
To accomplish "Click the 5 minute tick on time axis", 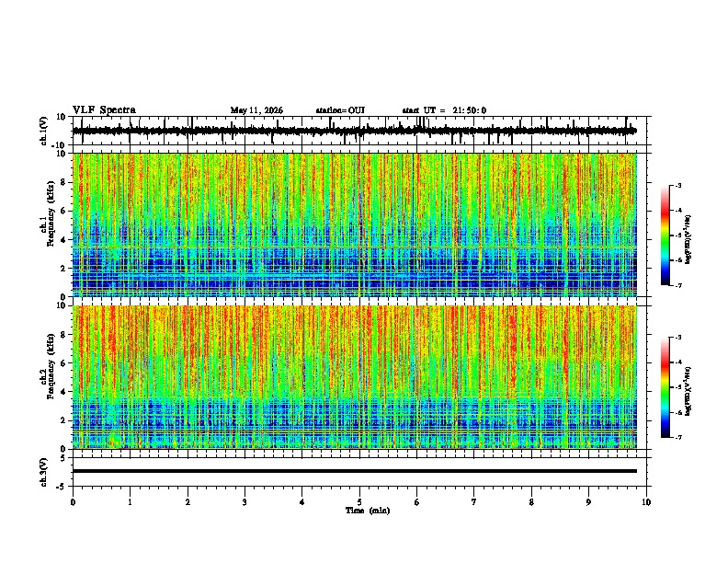I will [359, 502].
